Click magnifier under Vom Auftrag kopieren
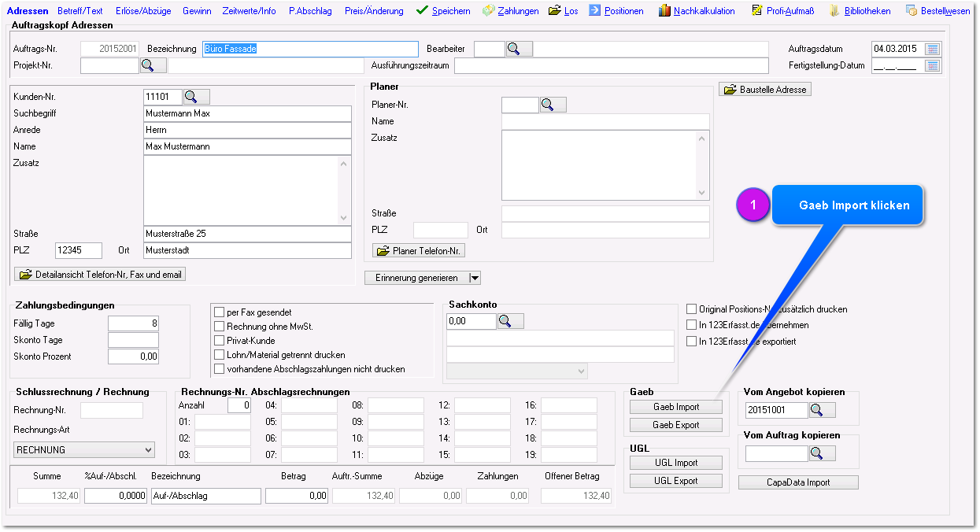The width and height of the screenshot is (980, 532). point(823,453)
